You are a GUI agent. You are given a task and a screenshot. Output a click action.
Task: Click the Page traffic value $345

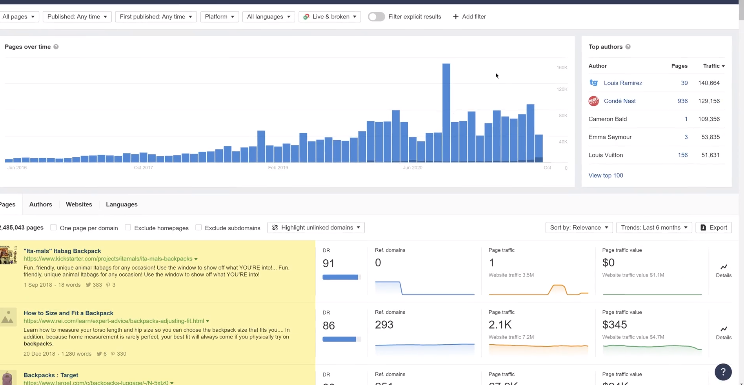[x=614, y=325]
